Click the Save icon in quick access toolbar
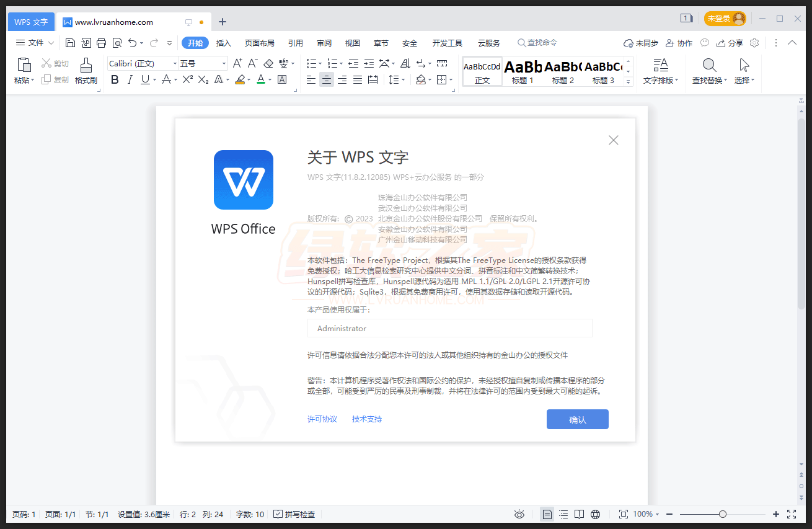Screen dimensions: 812x529 [71, 43]
